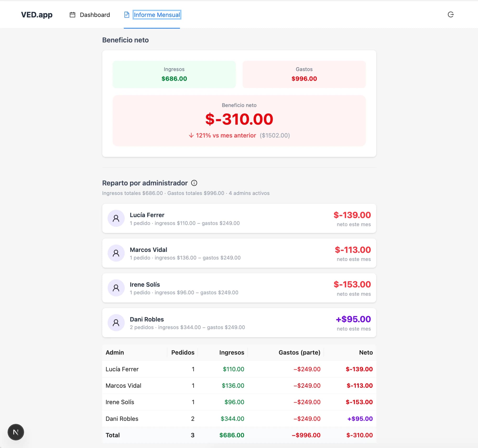The height and width of the screenshot is (448, 478).
Task: Click the Total row label
Action: pos(113,435)
